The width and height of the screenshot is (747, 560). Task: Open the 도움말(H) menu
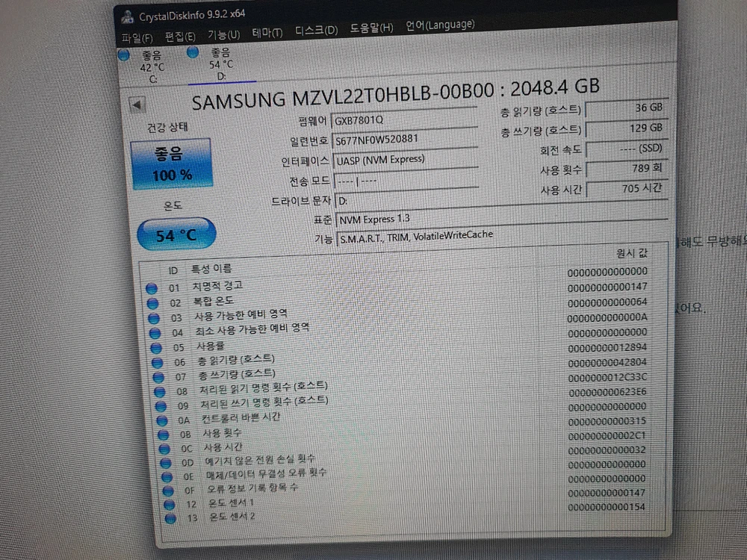(371, 28)
